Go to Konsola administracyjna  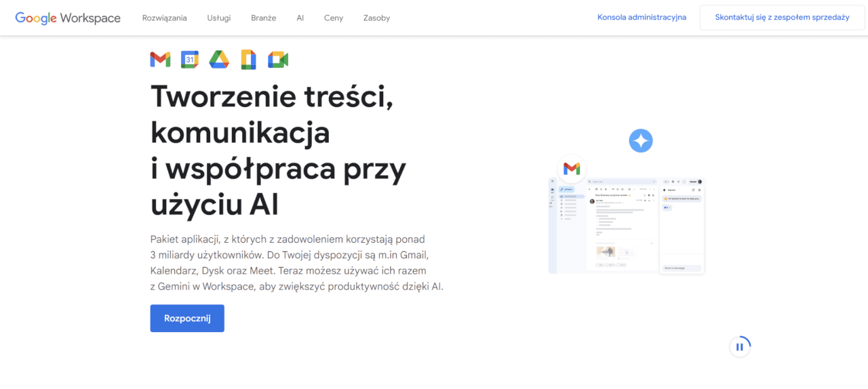pos(642,18)
